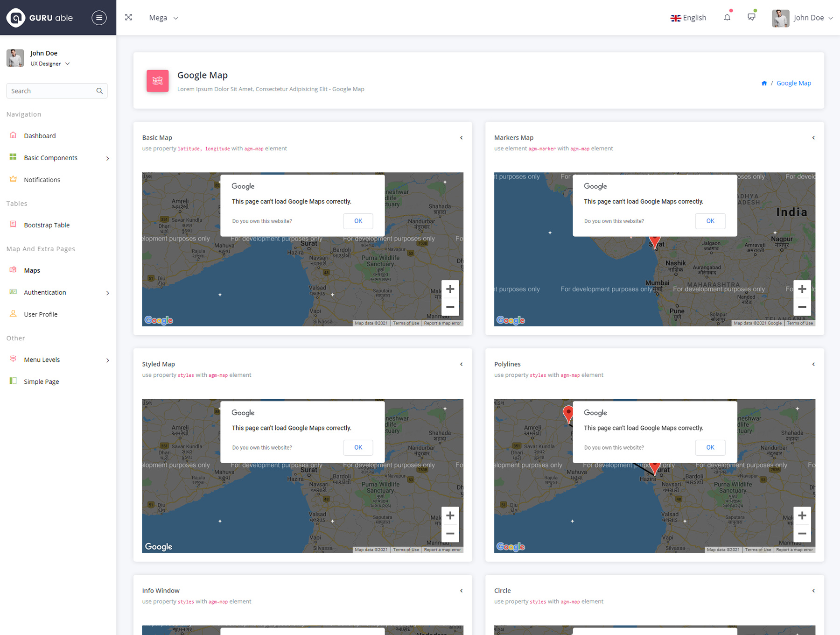
Task: Collapse the Polylines card
Action: pos(813,364)
